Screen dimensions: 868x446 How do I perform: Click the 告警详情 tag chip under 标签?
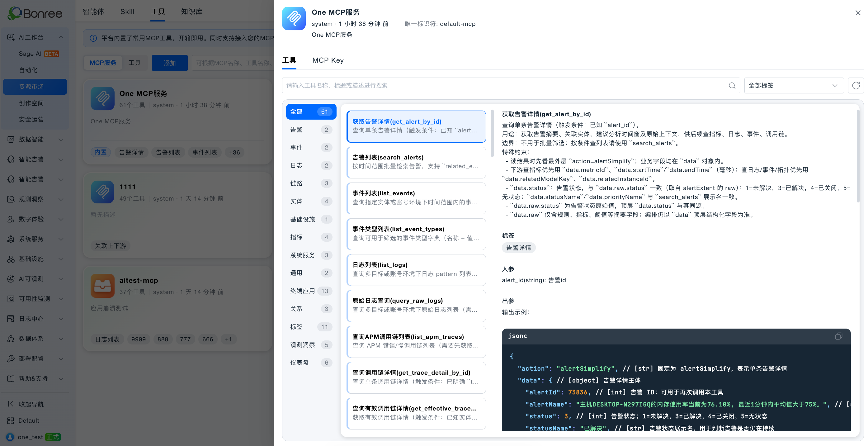pos(519,248)
